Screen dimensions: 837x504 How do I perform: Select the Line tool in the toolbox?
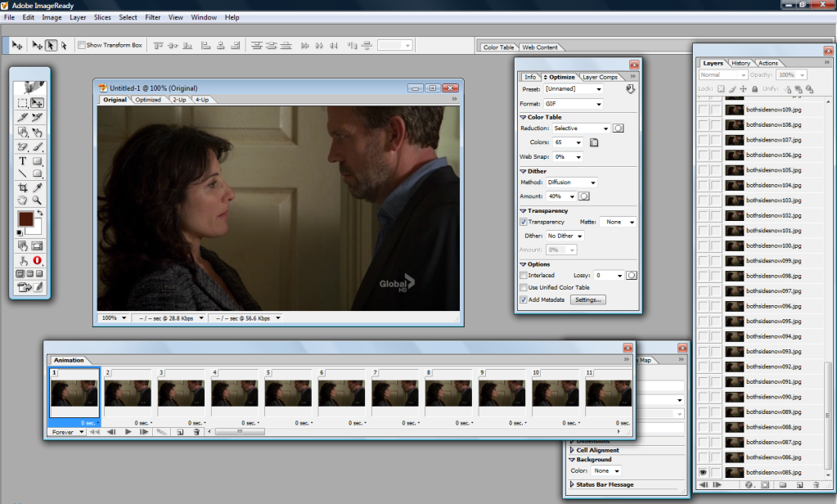pos(22,173)
